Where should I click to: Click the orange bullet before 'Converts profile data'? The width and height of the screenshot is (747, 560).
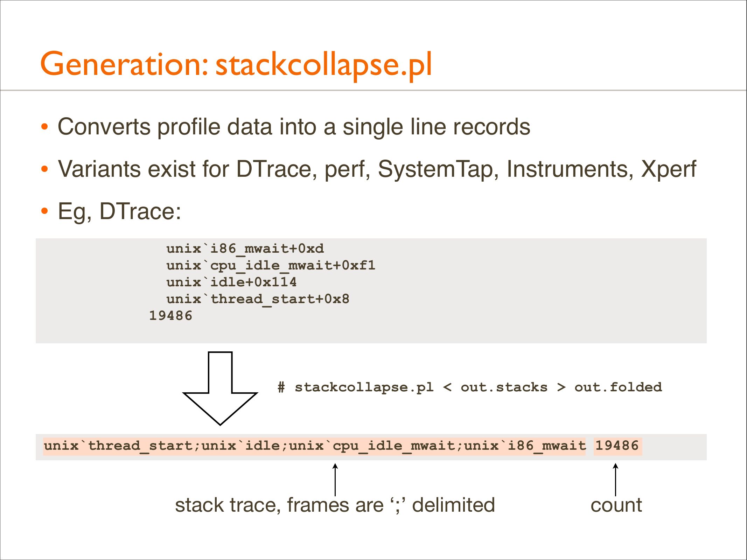click(x=44, y=127)
